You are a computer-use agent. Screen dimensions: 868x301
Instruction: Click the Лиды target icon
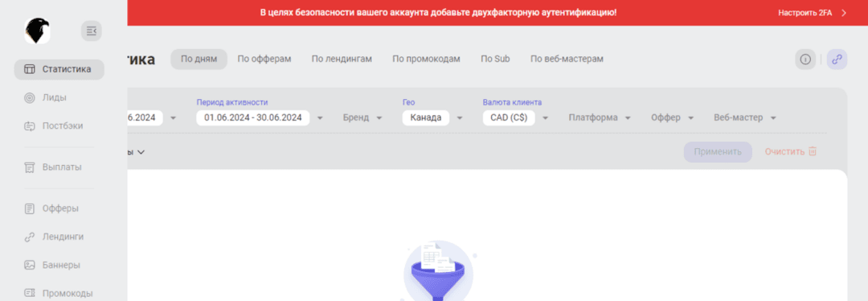30,97
